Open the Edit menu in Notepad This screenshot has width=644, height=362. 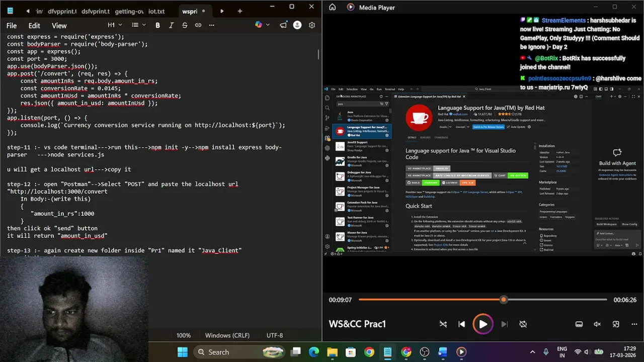pos(34,26)
